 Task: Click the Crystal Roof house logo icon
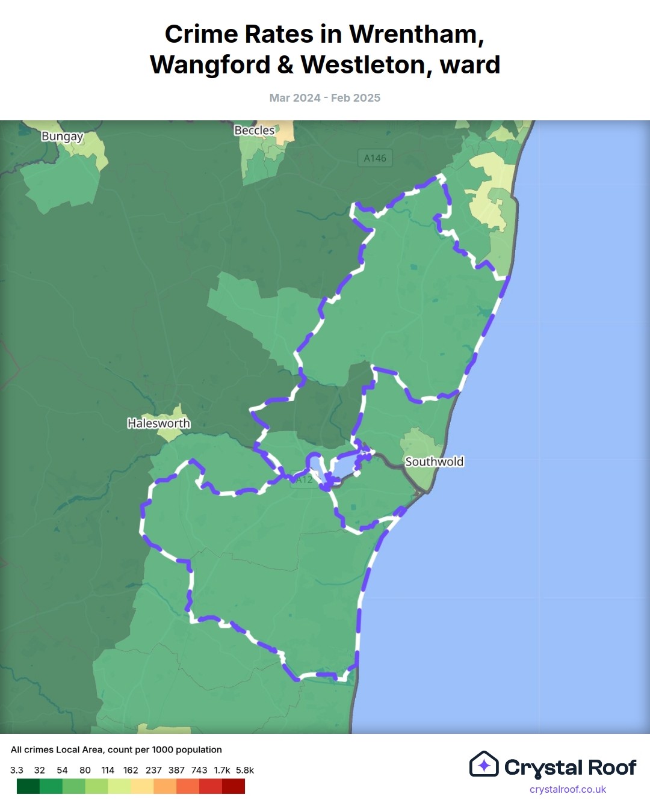click(484, 764)
